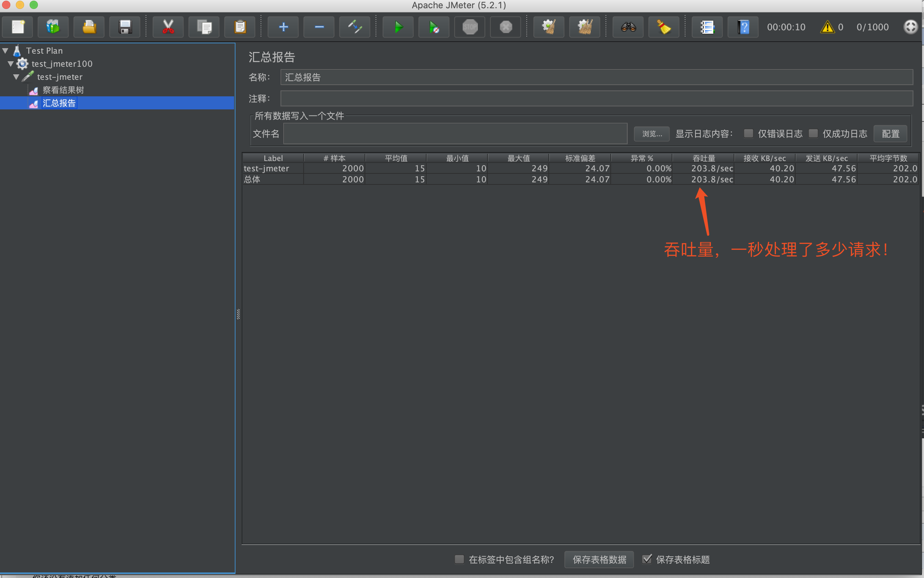Click the Expand all plus icon
This screenshot has width=924, height=578.
click(x=283, y=27)
